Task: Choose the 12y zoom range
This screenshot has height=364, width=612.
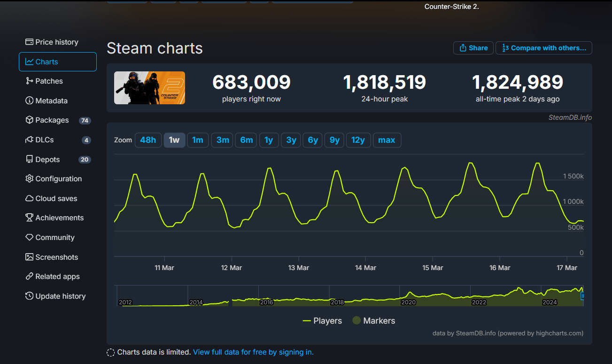Action: pyautogui.click(x=358, y=140)
